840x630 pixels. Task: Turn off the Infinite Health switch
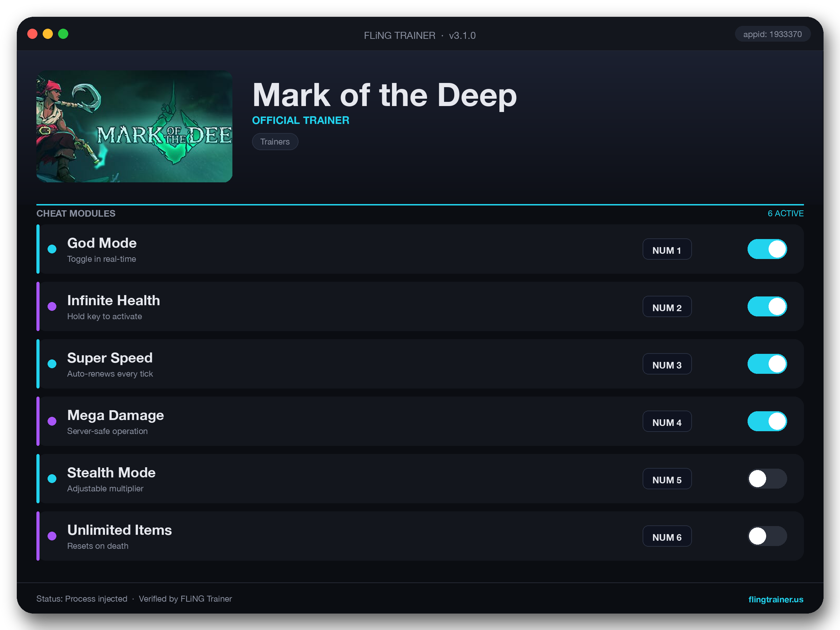tap(767, 307)
